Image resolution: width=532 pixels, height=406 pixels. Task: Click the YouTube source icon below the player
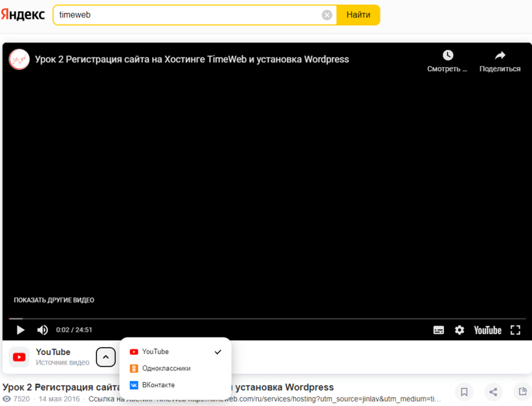[19, 358]
